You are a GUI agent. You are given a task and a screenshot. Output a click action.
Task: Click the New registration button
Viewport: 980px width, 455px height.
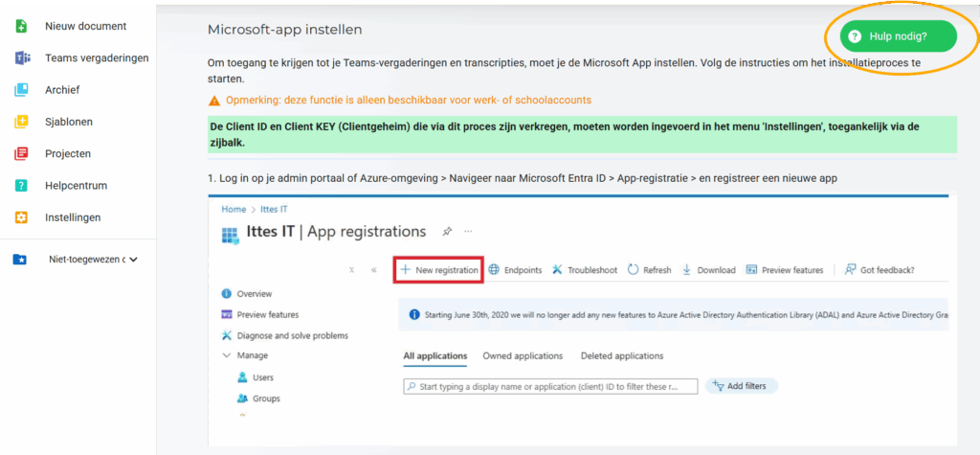coord(438,270)
